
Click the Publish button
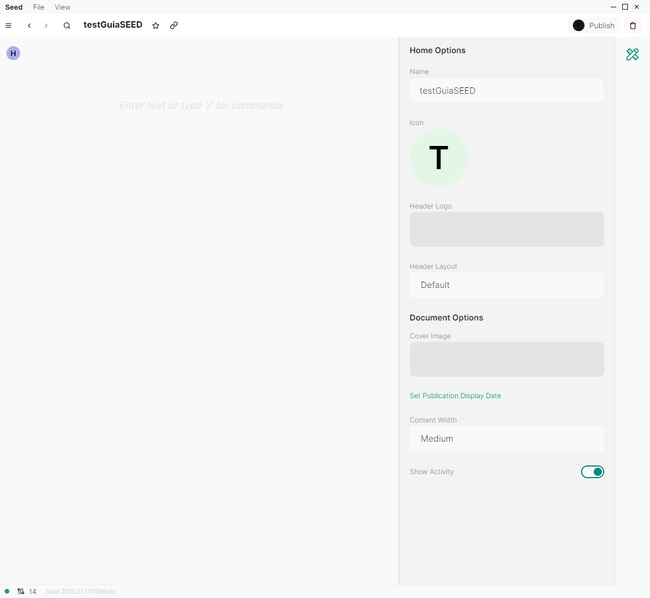[594, 26]
